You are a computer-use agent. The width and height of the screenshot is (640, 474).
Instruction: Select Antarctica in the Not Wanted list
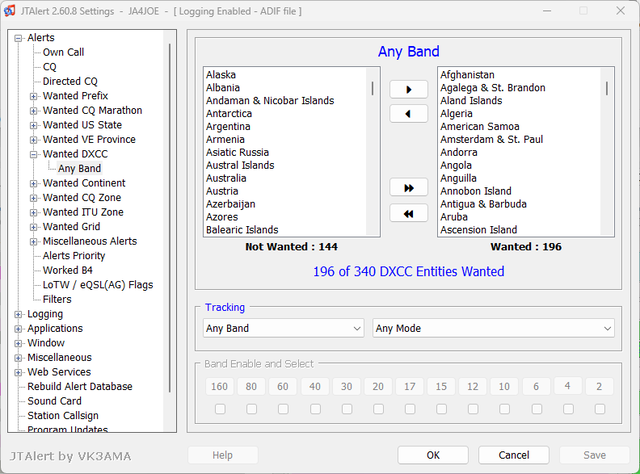[x=229, y=113]
